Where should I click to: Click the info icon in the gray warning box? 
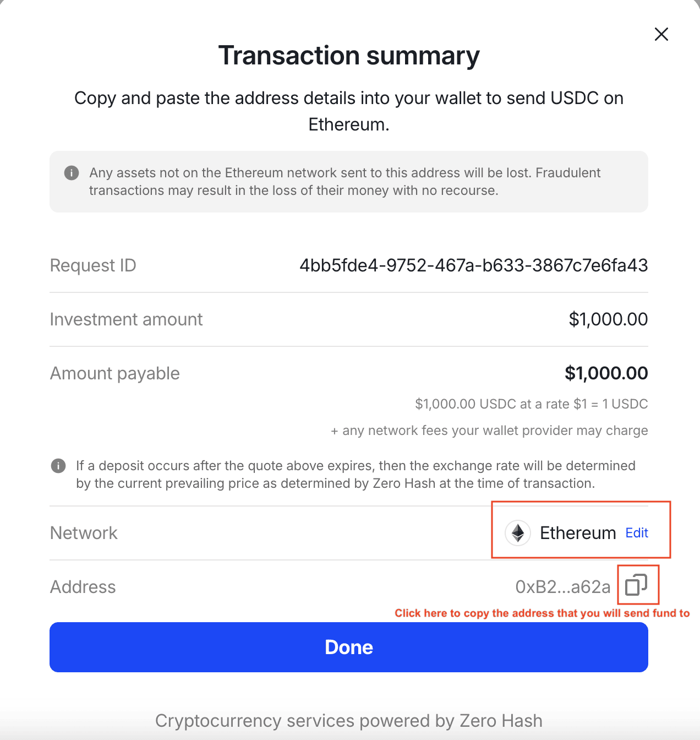pyautogui.click(x=72, y=173)
